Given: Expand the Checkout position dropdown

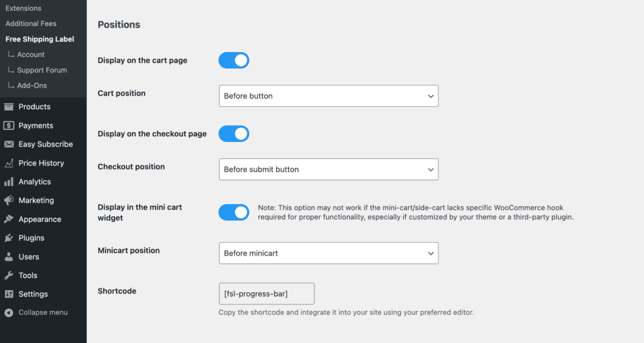Looking at the screenshot, I should [x=328, y=170].
